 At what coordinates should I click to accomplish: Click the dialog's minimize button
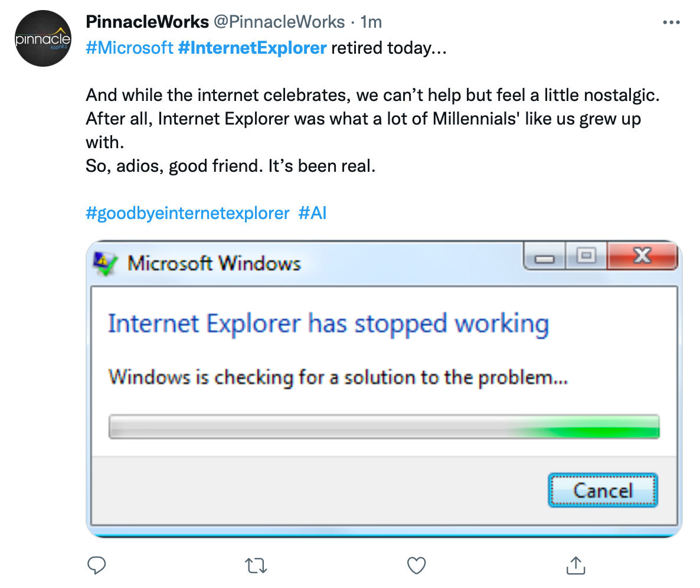coord(545,258)
